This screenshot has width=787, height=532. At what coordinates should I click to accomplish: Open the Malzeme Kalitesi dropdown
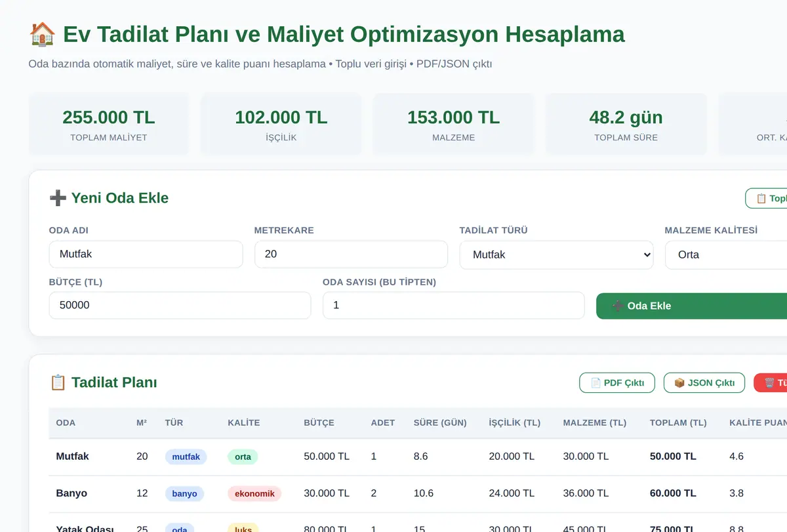pyautogui.click(x=726, y=255)
